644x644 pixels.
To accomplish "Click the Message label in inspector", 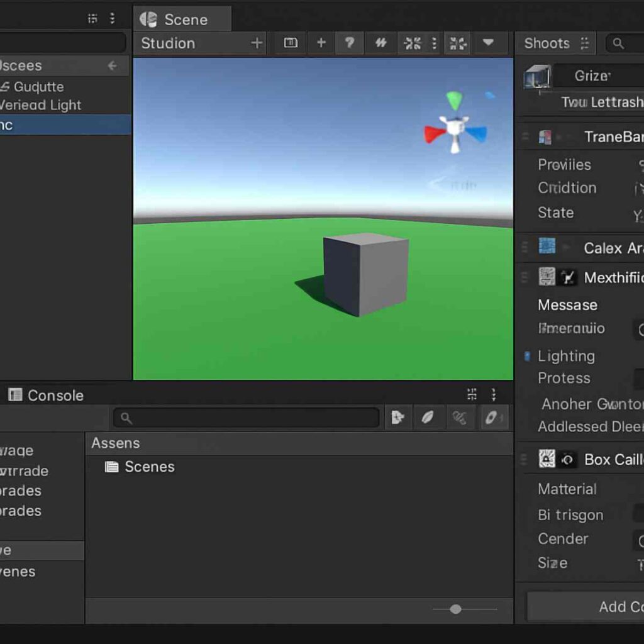I will pyautogui.click(x=567, y=305).
